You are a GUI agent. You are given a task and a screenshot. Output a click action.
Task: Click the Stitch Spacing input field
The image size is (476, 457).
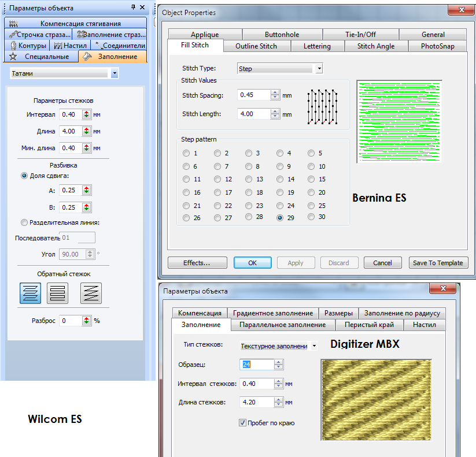click(253, 95)
